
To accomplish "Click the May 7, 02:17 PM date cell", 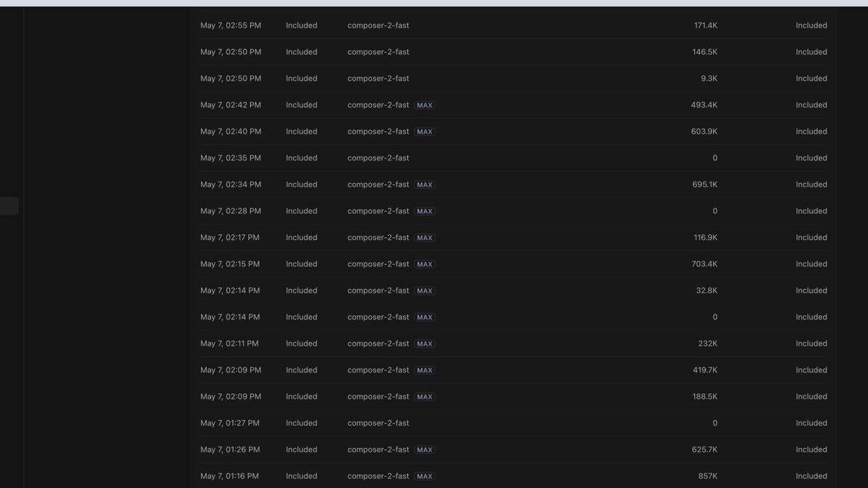I will 230,237.
